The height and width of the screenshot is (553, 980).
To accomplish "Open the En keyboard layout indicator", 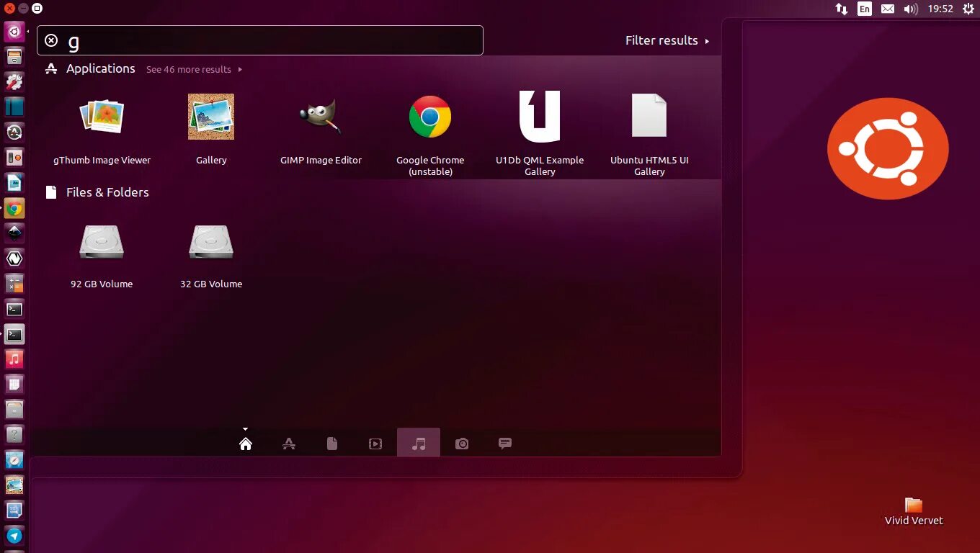I will point(865,9).
